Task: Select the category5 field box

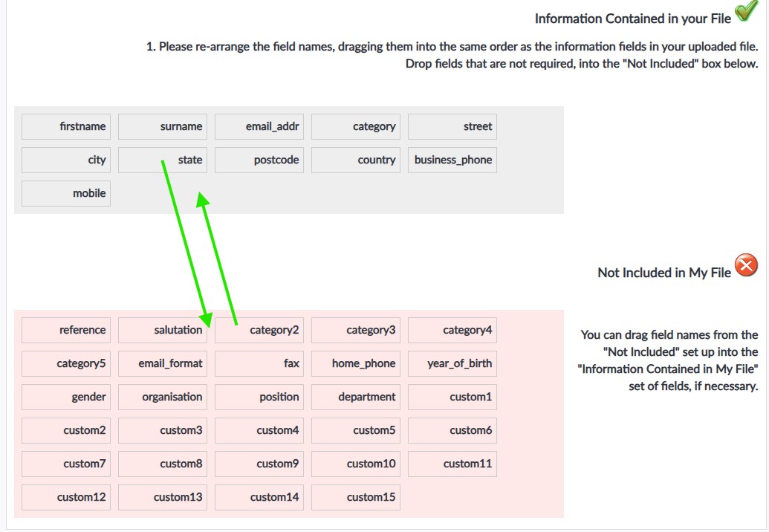Action: coord(66,363)
